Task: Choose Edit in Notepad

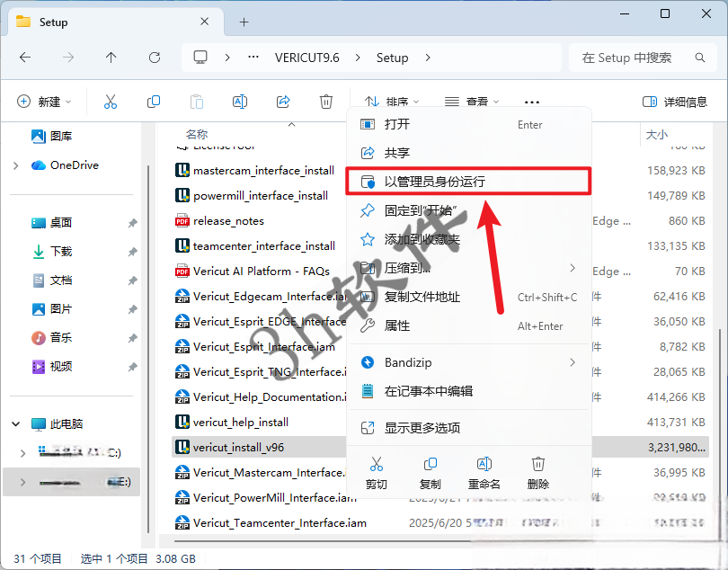Action: [x=469, y=391]
